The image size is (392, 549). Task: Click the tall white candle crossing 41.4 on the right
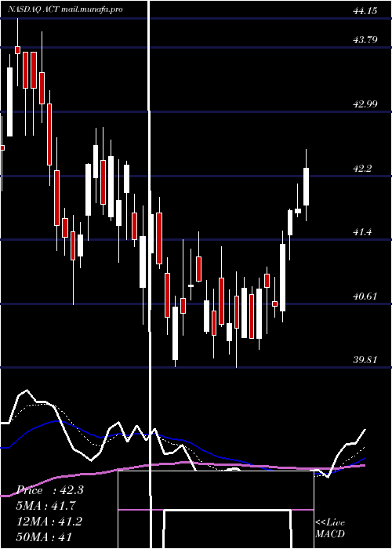pos(282,278)
